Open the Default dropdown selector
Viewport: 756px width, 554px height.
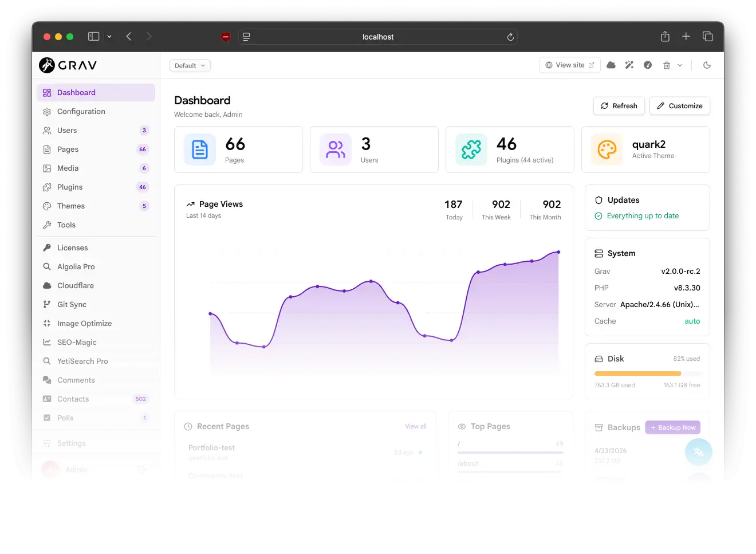190,66
